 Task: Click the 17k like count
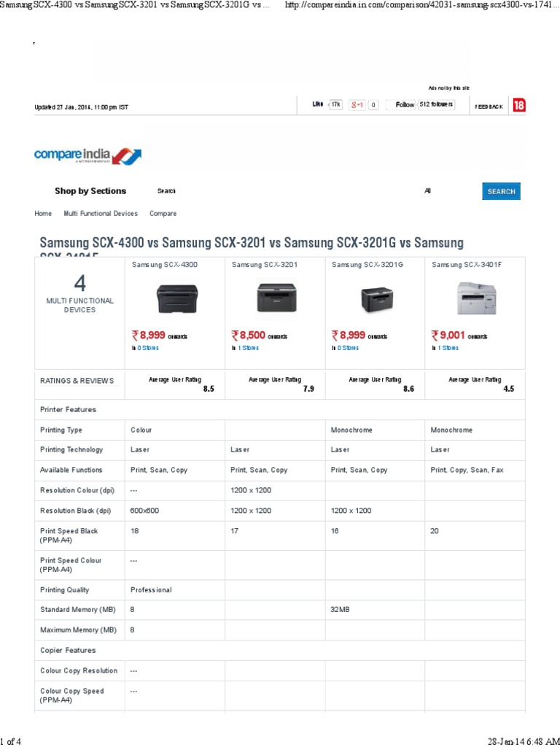(335, 105)
